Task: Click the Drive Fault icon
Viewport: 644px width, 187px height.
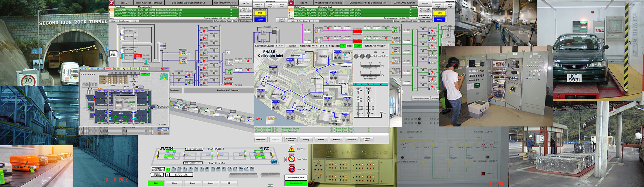Action: 292,169
